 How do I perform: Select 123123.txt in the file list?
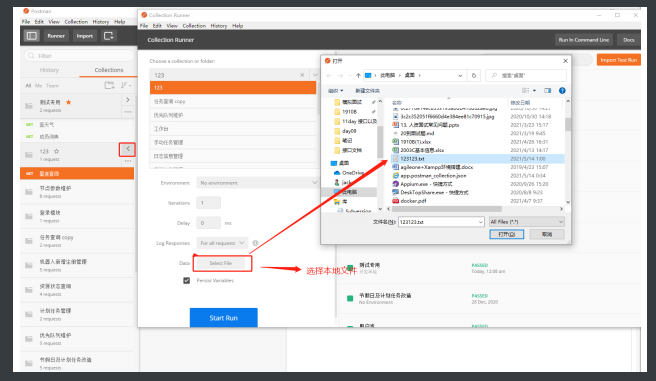click(x=477, y=159)
